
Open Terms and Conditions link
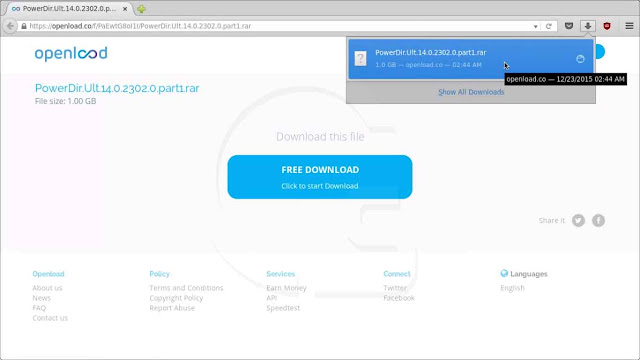point(187,288)
